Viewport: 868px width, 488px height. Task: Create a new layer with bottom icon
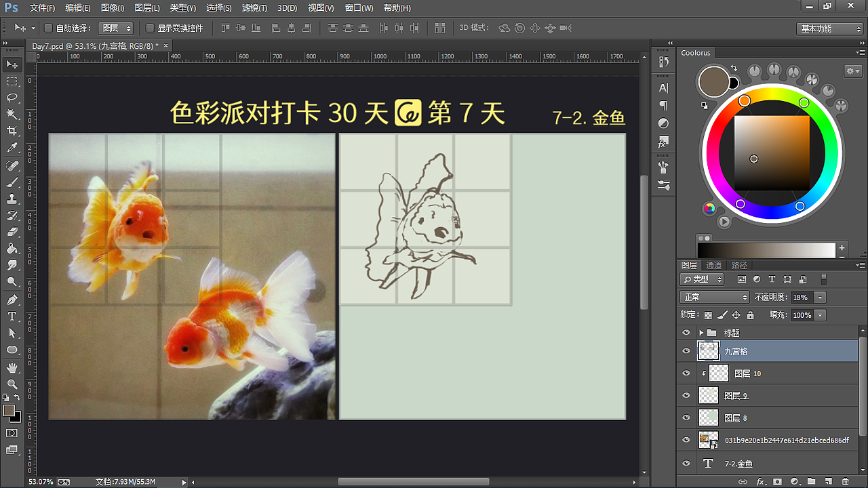pyautogui.click(x=828, y=481)
